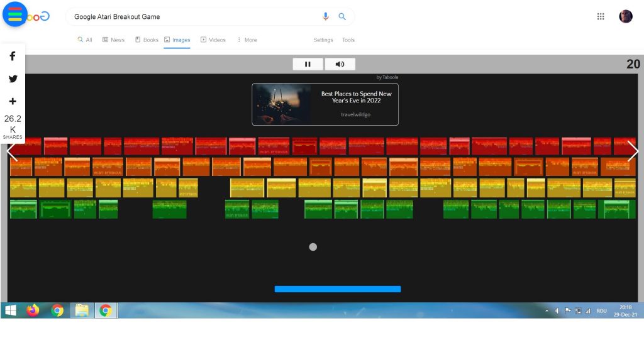Launch Firefox from the taskbar
Image resolution: width=644 pixels, height=362 pixels.
(33, 310)
